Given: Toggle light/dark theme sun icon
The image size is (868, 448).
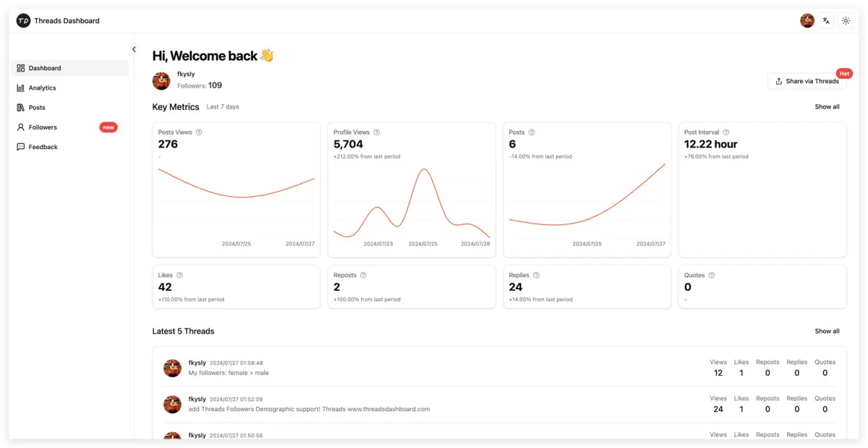Looking at the screenshot, I should pos(846,21).
